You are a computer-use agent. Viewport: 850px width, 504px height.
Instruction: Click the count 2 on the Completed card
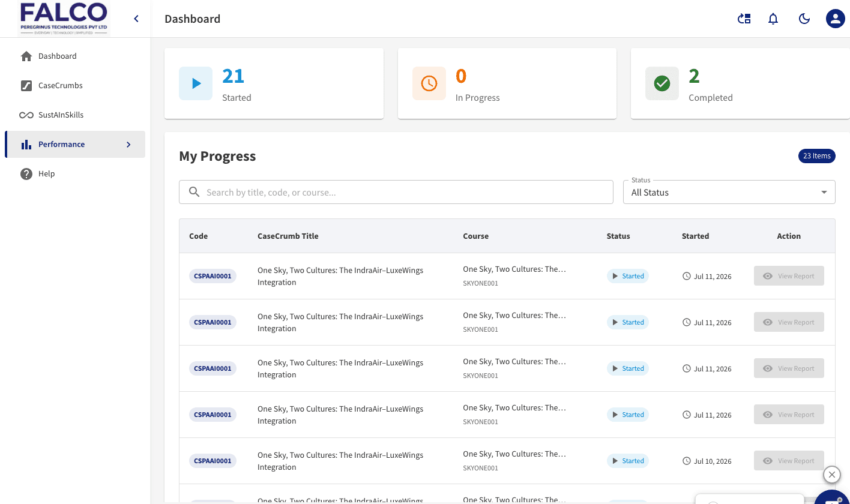(694, 76)
